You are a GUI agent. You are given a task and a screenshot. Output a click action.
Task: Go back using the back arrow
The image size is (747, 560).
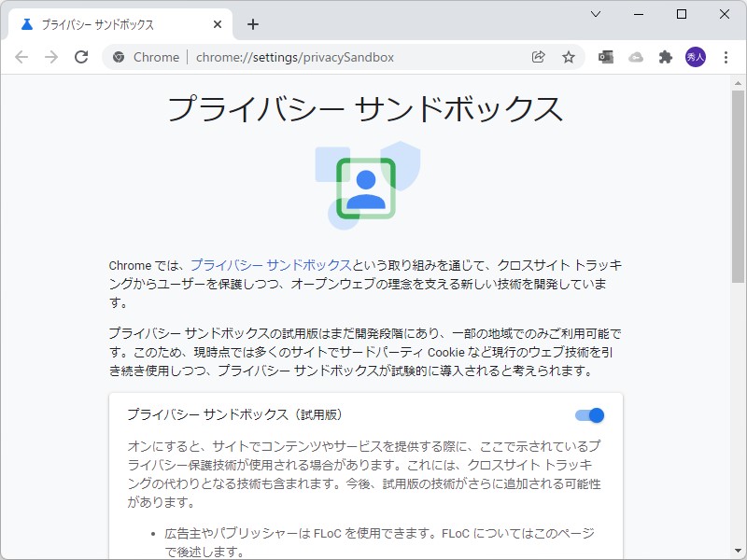pyautogui.click(x=21, y=57)
